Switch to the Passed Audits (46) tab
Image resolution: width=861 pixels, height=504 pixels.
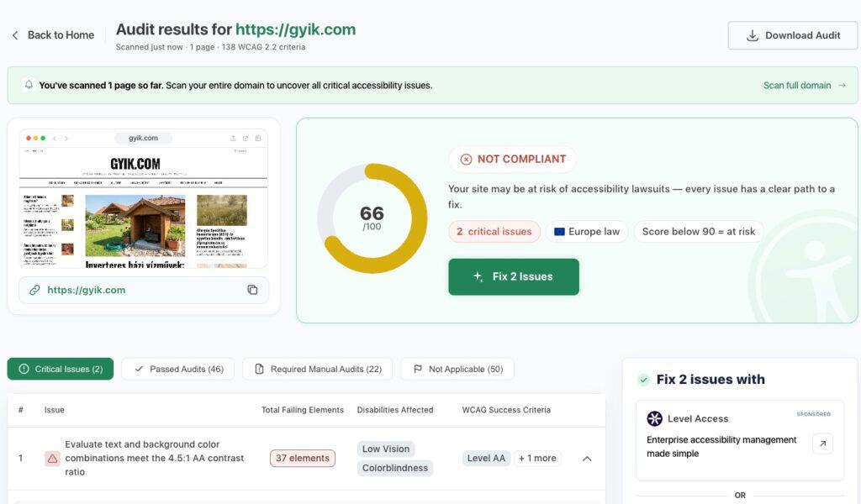(178, 369)
